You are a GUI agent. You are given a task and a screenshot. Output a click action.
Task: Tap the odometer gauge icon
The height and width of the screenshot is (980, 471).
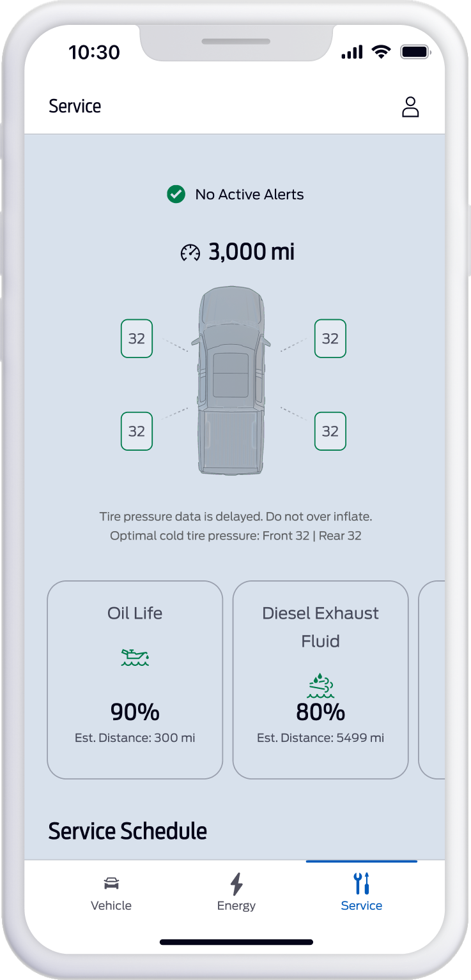[190, 253]
